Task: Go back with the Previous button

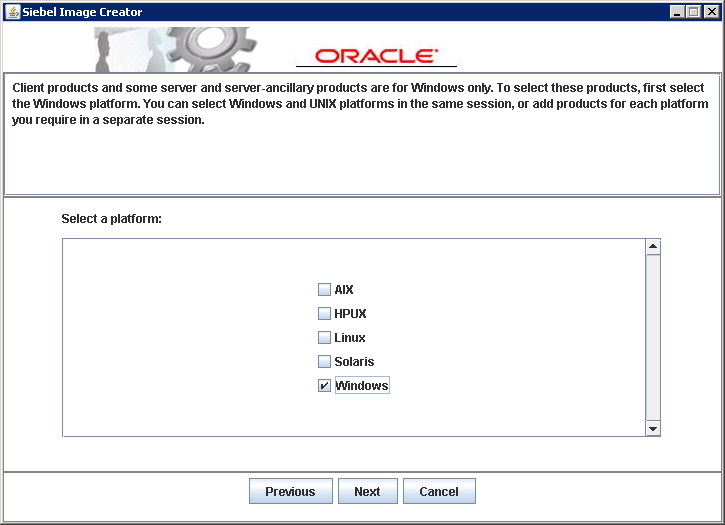Action: (291, 491)
